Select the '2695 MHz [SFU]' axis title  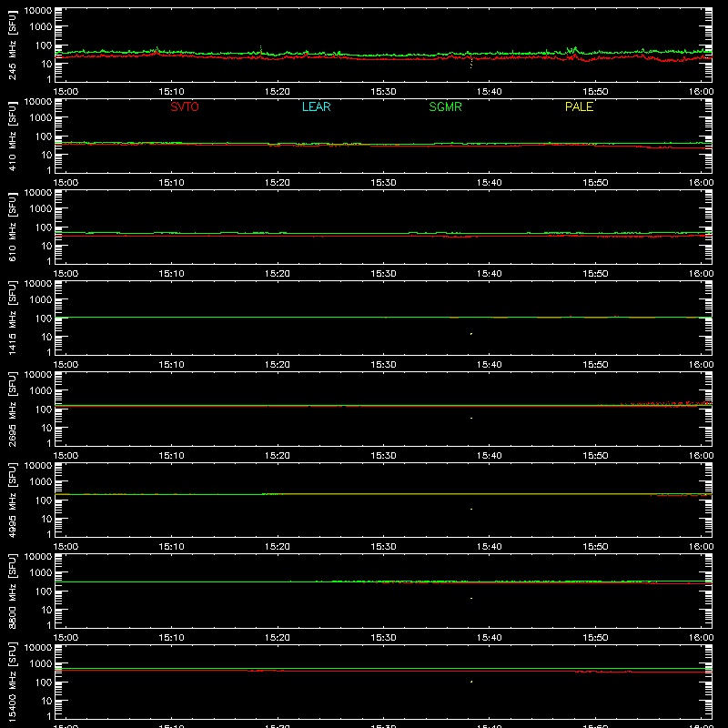click(x=12, y=409)
